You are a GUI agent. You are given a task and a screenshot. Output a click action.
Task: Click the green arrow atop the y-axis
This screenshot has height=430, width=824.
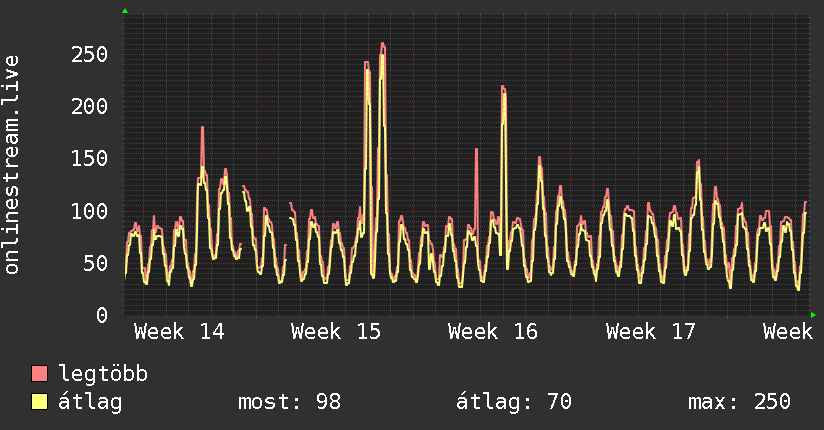tap(125, 11)
